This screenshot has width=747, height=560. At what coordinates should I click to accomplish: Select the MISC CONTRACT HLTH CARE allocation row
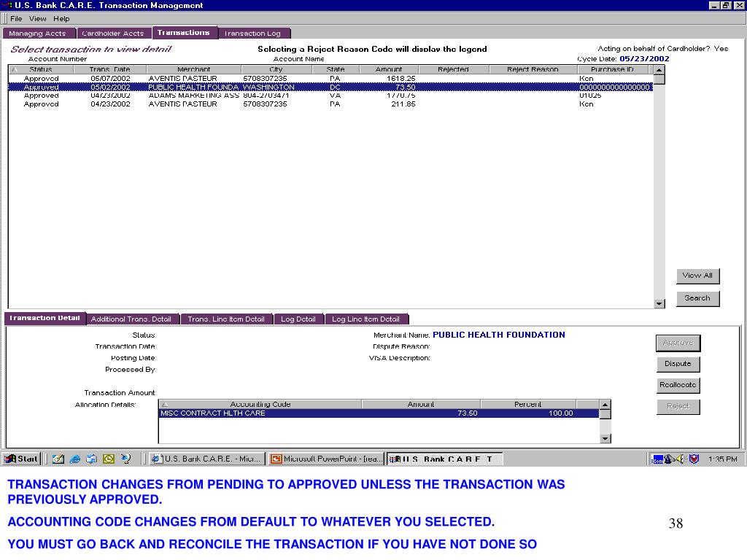pyautogui.click(x=379, y=413)
